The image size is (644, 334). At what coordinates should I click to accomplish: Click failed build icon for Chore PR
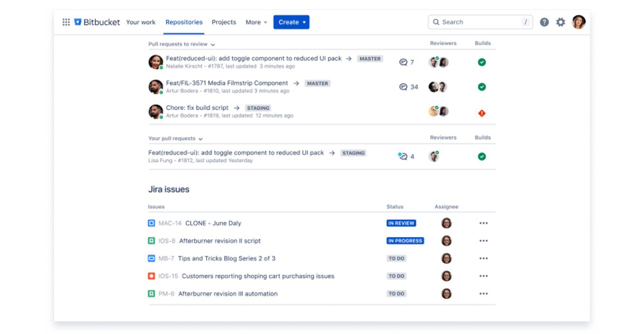[x=482, y=113]
